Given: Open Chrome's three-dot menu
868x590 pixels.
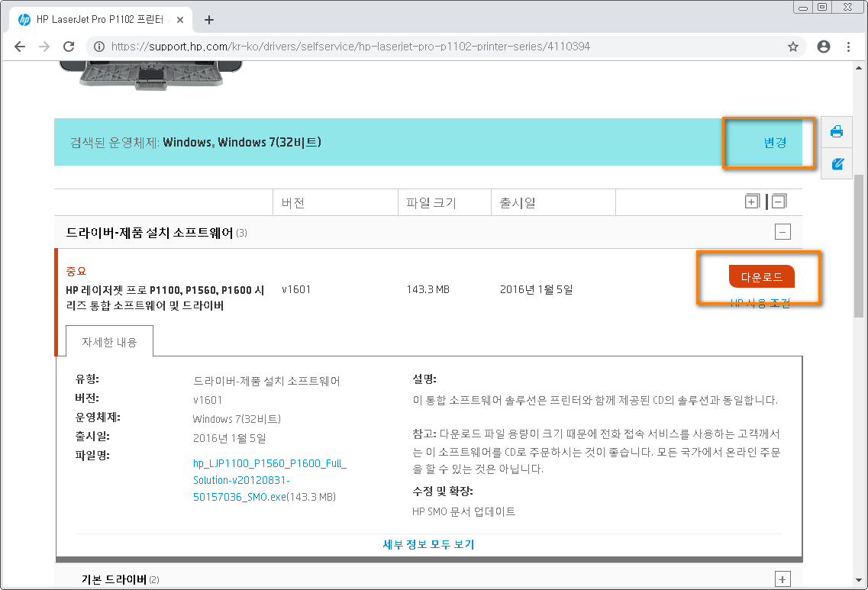Looking at the screenshot, I should (848, 47).
